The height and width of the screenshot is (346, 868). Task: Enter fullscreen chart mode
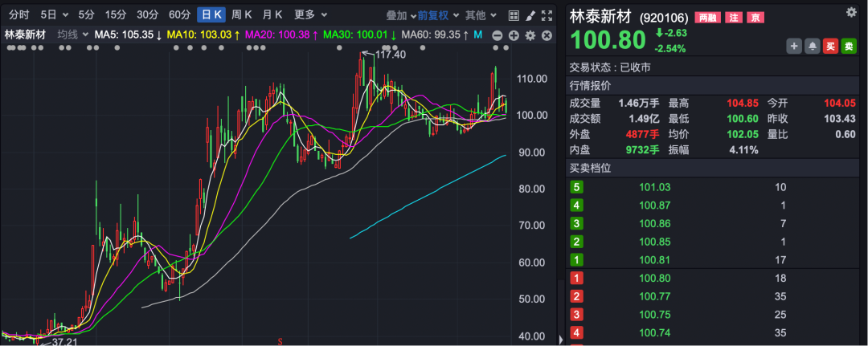coord(547,15)
